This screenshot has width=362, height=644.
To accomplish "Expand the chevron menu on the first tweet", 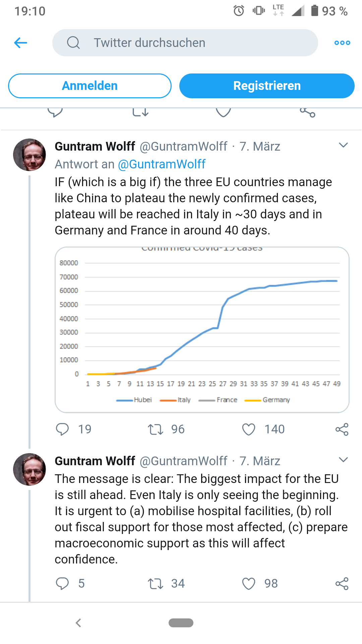I will point(343,145).
